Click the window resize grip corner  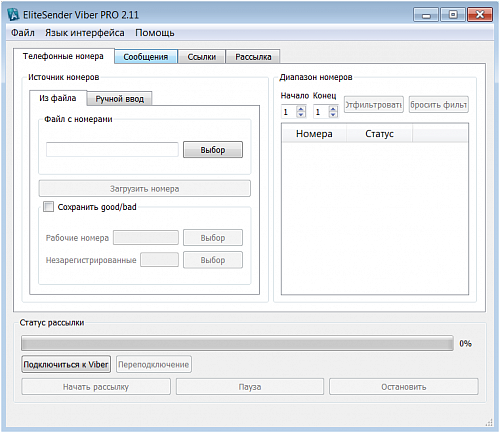point(489,422)
